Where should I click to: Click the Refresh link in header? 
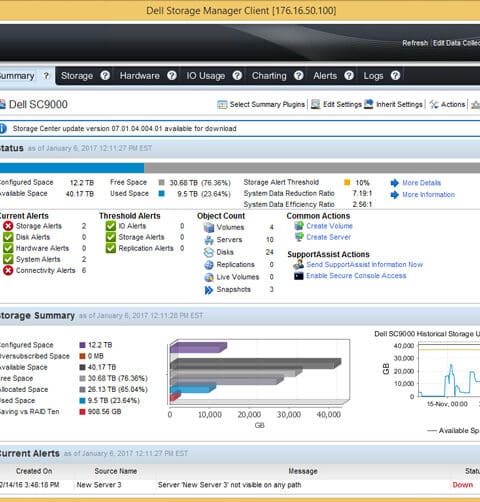[x=415, y=43]
